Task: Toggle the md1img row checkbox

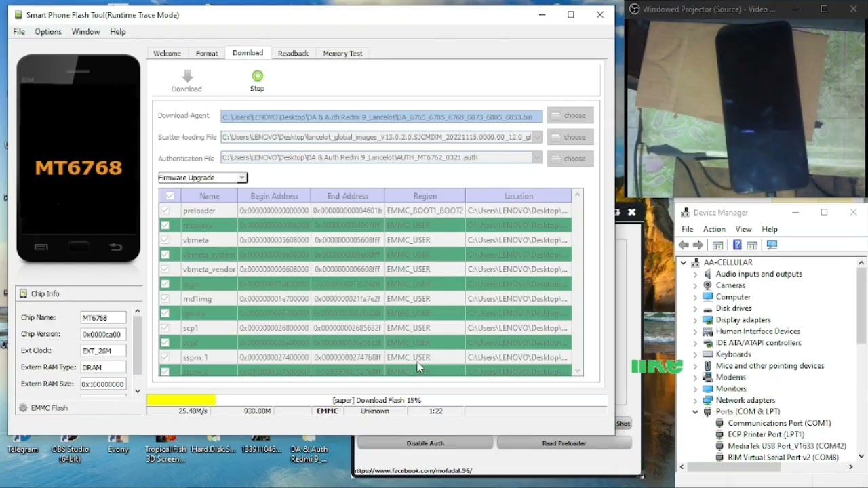Action: point(165,299)
